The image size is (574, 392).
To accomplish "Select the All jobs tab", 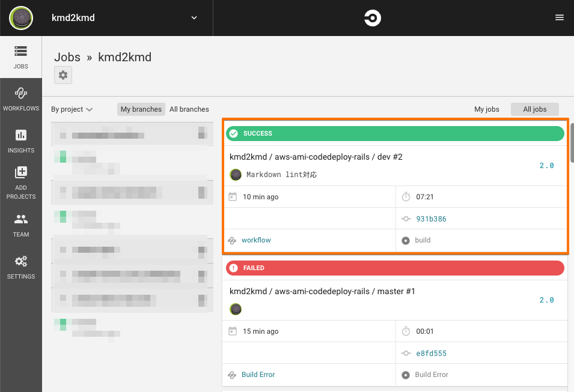I will (x=534, y=109).
